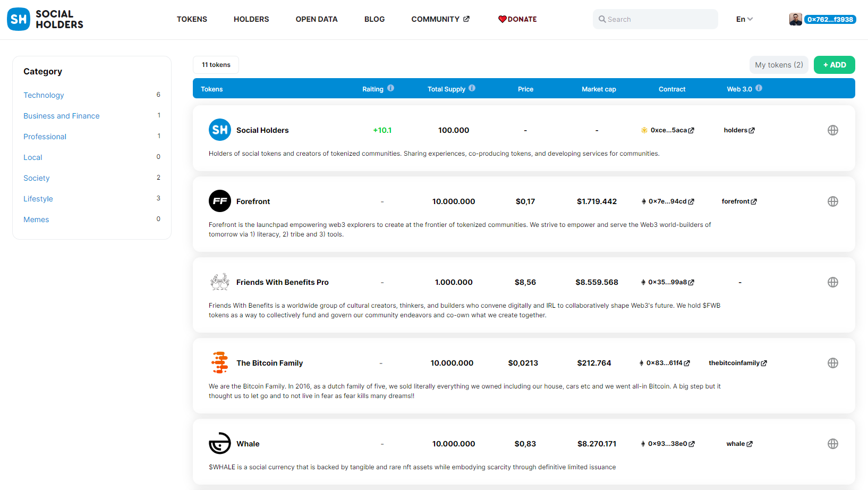Image resolution: width=868 pixels, height=490 pixels.
Task: Open the Forefront FF logo
Action: [x=220, y=201]
